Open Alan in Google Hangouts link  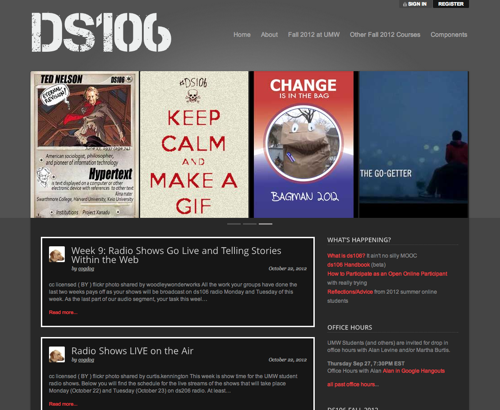tap(414, 371)
